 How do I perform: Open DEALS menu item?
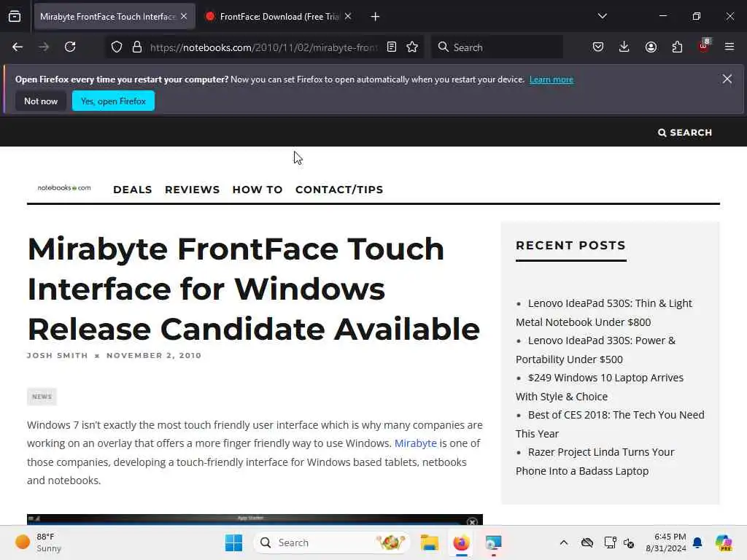(x=133, y=190)
